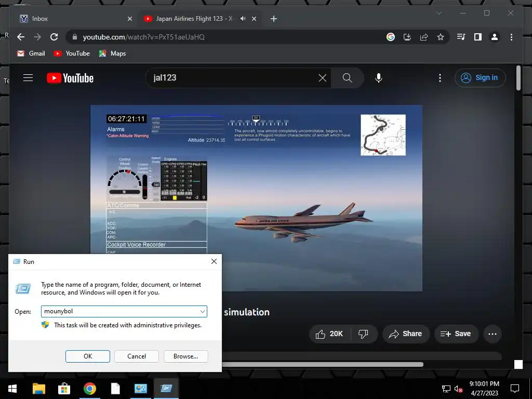The width and height of the screenshot is (532, 399).
Task: Click the horizontal scrollbar at page bottom
Action: click(x=322, y=364)
